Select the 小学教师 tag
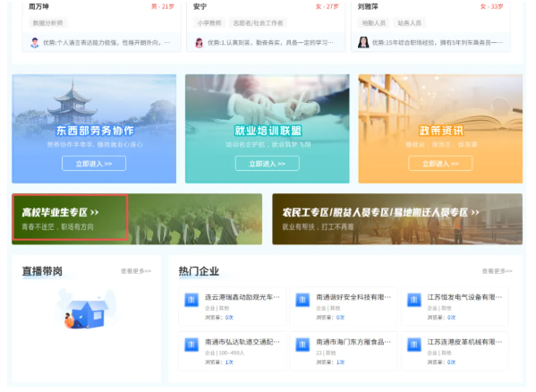The width and height of the screenshot is (536, 392). pos(209,23)
